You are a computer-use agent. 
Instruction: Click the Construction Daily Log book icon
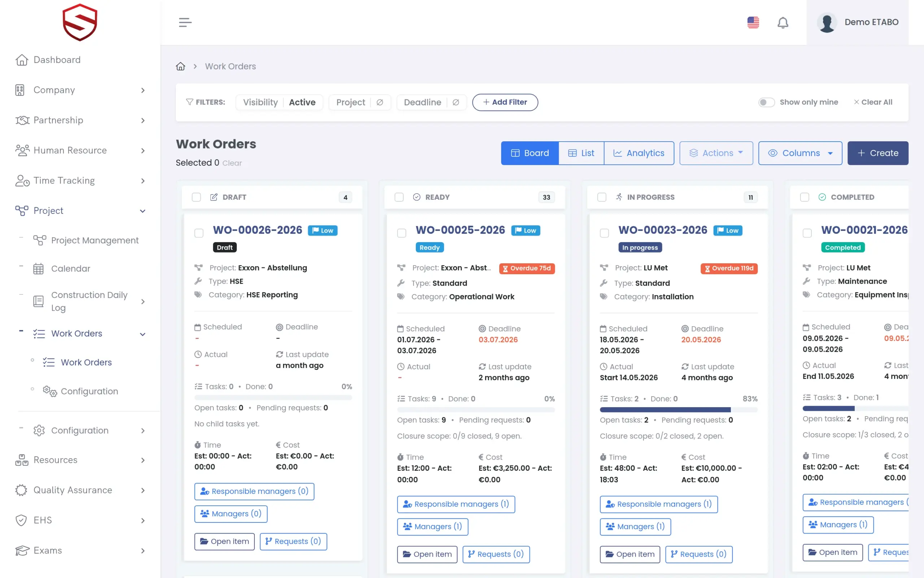pyautogui.click(x=38, y=301)
